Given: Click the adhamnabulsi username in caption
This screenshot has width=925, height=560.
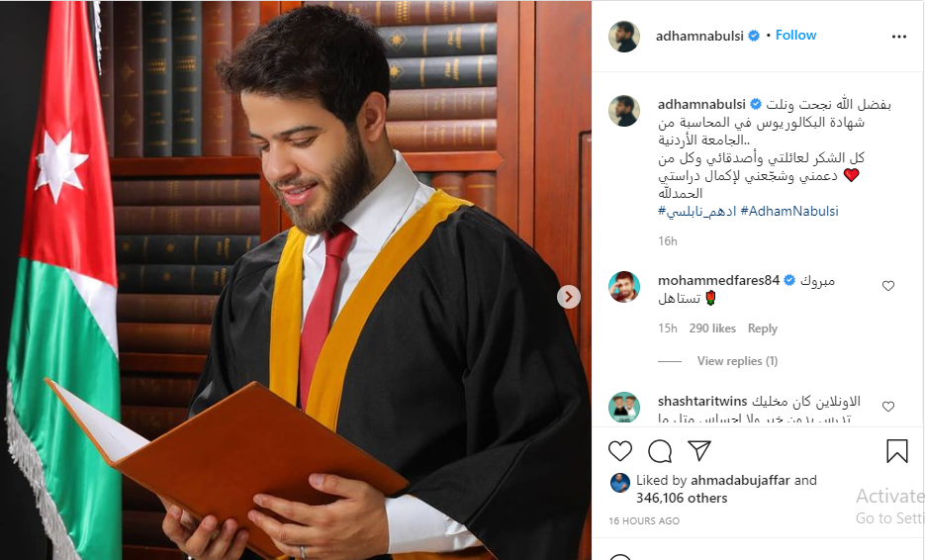Looking at the screenshot, I should pos(701,105).
